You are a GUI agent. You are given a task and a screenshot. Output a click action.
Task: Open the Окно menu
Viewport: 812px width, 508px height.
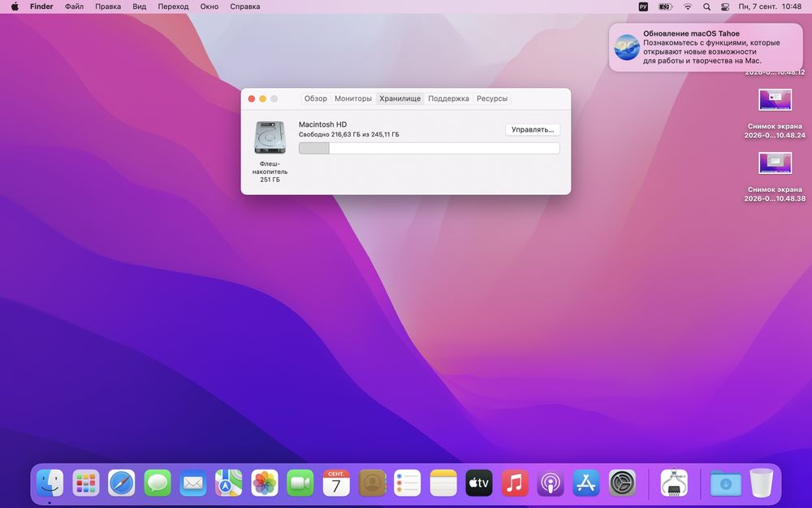pyautogui.click(x=209, y=7)
